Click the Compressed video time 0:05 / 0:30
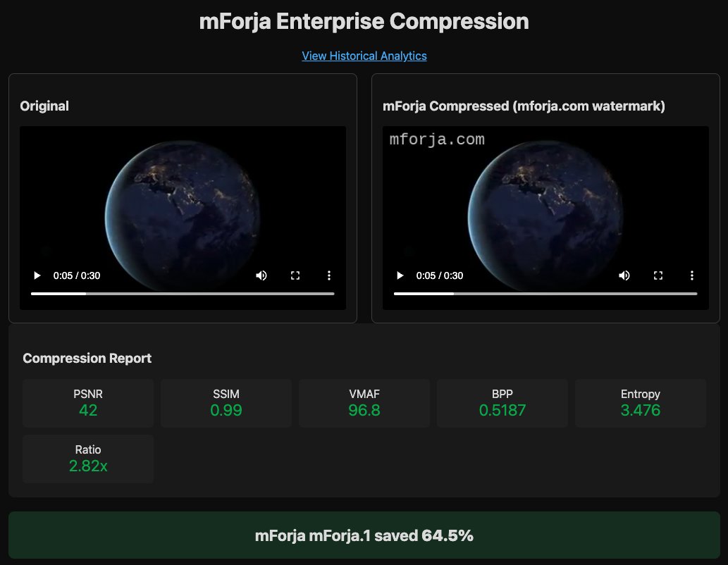The height and width of the screenshot is (565, 728). click(x=440, y=275)
